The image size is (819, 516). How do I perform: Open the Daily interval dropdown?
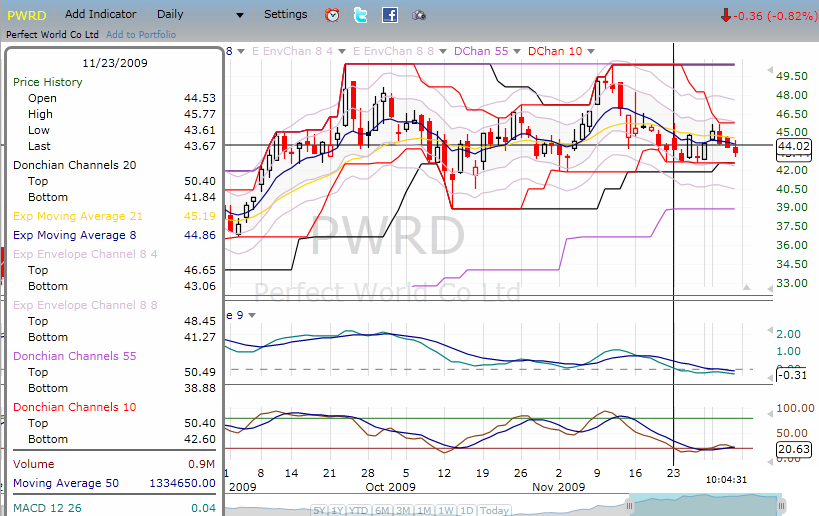point(201,15)
